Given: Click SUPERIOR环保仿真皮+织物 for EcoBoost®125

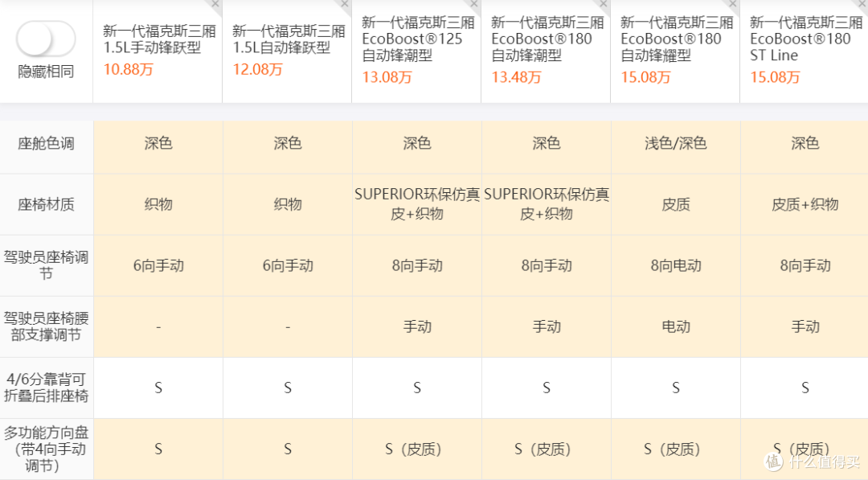Looking at the screenshot, I should click(417, 204).
